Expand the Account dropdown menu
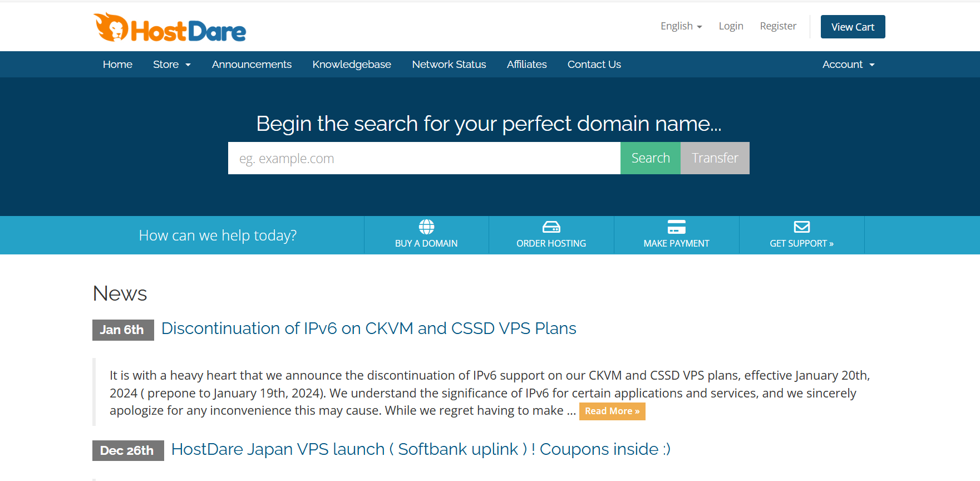The image size is (980, 481). (x=848, y=65)
